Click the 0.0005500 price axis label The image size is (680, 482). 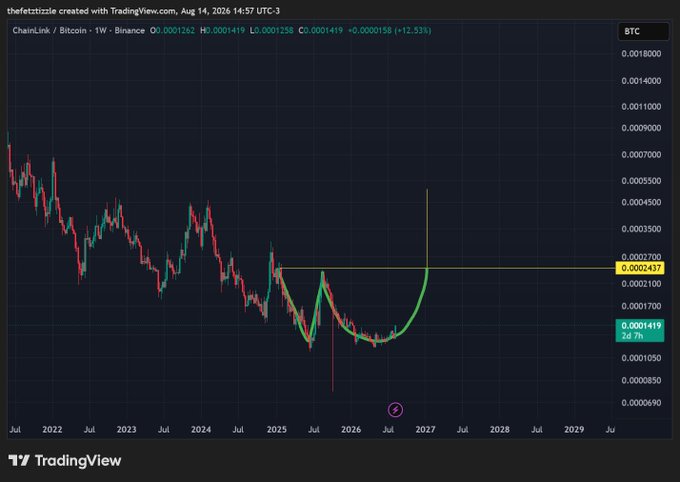641,181
